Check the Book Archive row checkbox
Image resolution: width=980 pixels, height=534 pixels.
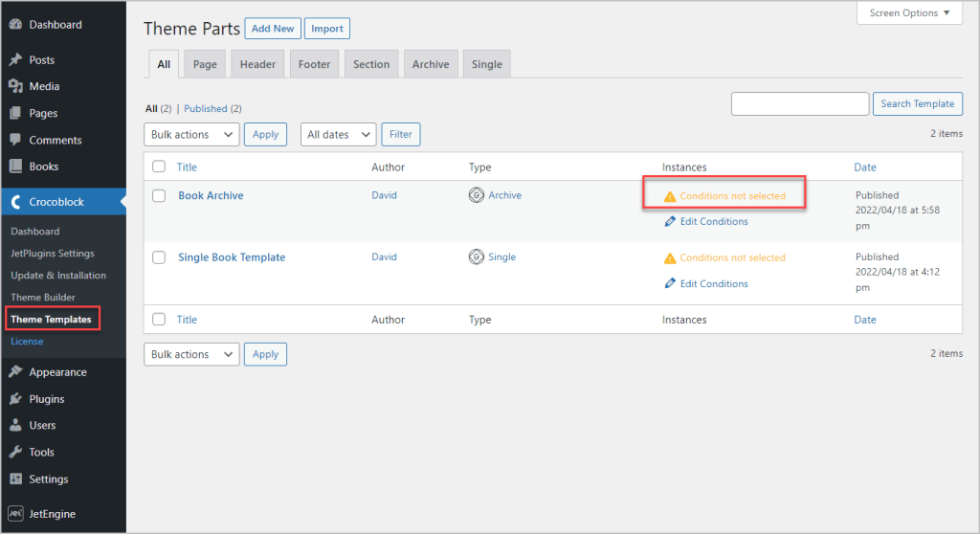[160, 196]
